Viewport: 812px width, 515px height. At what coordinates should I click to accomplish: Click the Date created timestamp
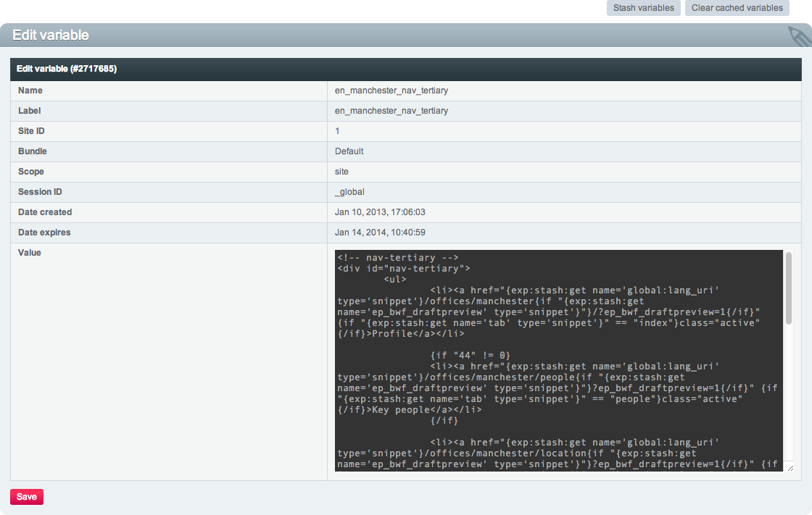[x=379, y=212]
